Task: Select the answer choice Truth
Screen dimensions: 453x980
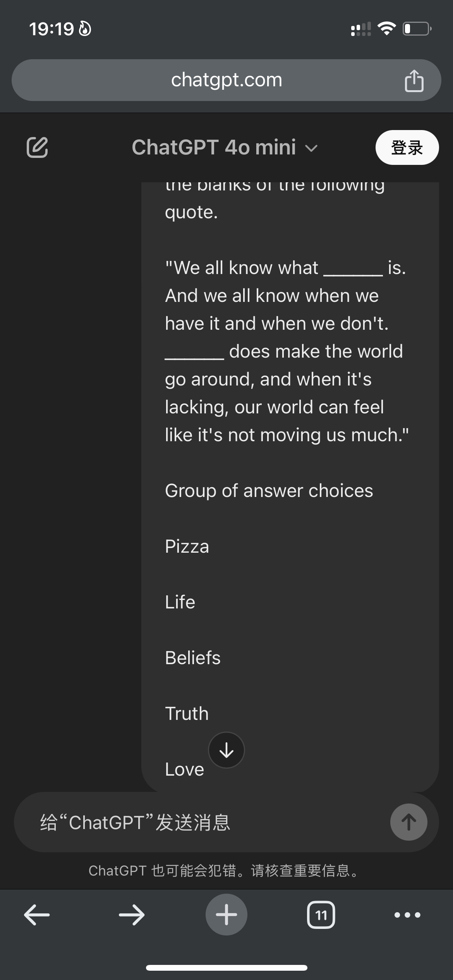Action: [186, 713]
